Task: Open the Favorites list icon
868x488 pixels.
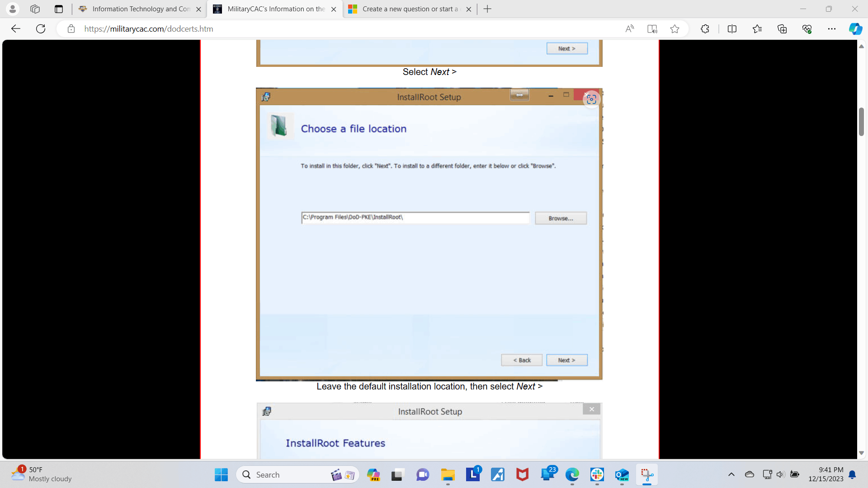Action: (757, 29)
